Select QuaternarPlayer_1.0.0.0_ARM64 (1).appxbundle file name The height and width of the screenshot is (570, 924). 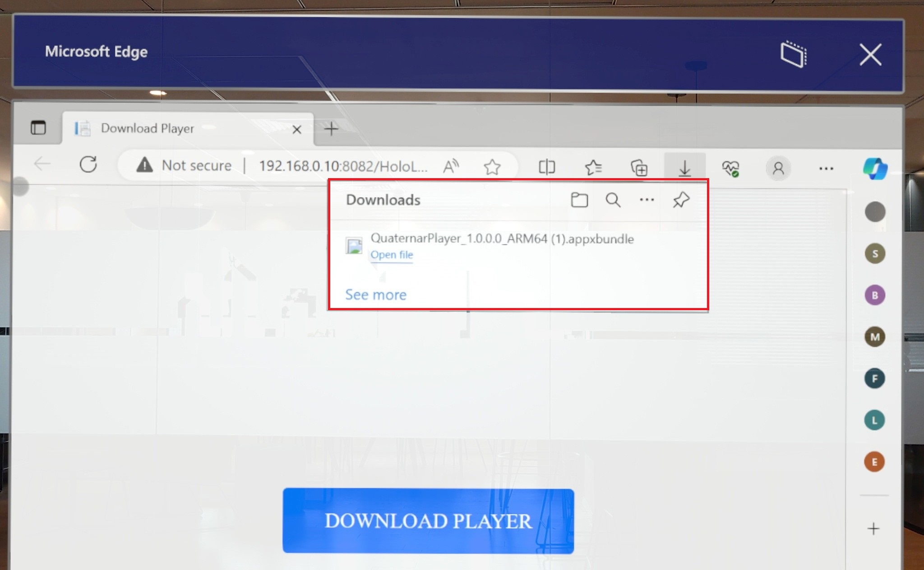pos(502,239)
